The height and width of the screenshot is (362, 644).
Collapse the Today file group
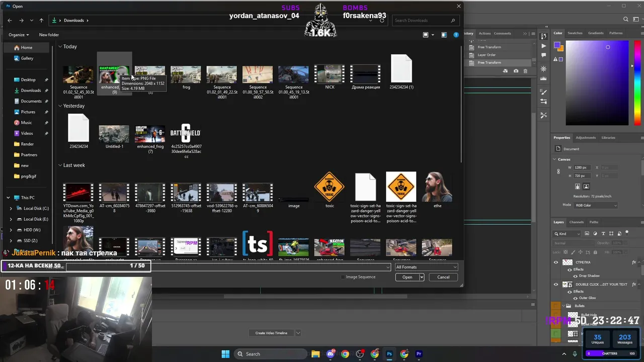60,46
